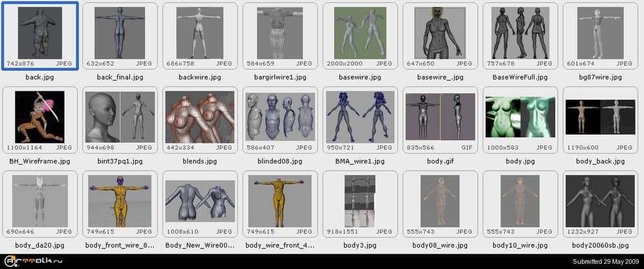Click the dimensions text "1100x1164"
Viewport: 644px width, 269px height.
[24, 147]
